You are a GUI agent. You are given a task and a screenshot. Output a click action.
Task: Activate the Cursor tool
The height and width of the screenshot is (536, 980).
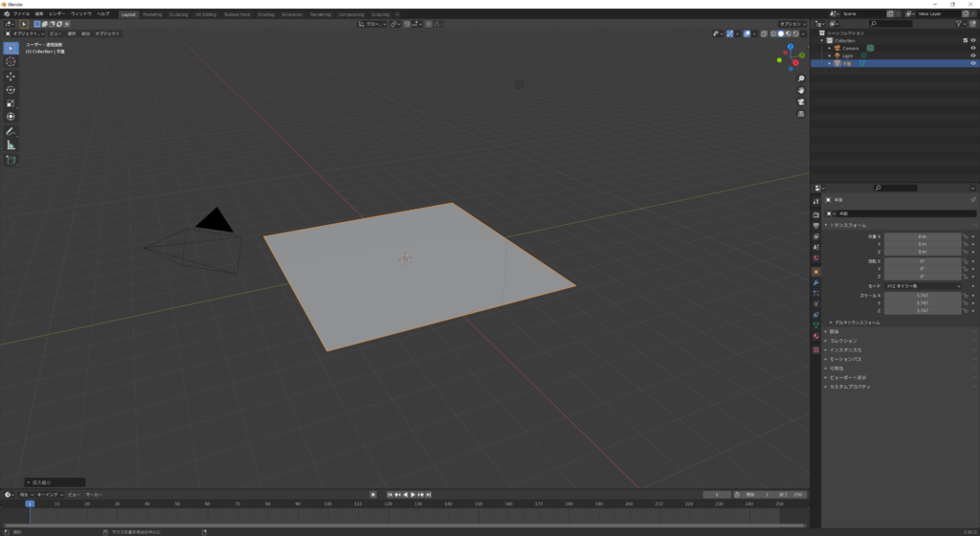(x=11, y=61)
